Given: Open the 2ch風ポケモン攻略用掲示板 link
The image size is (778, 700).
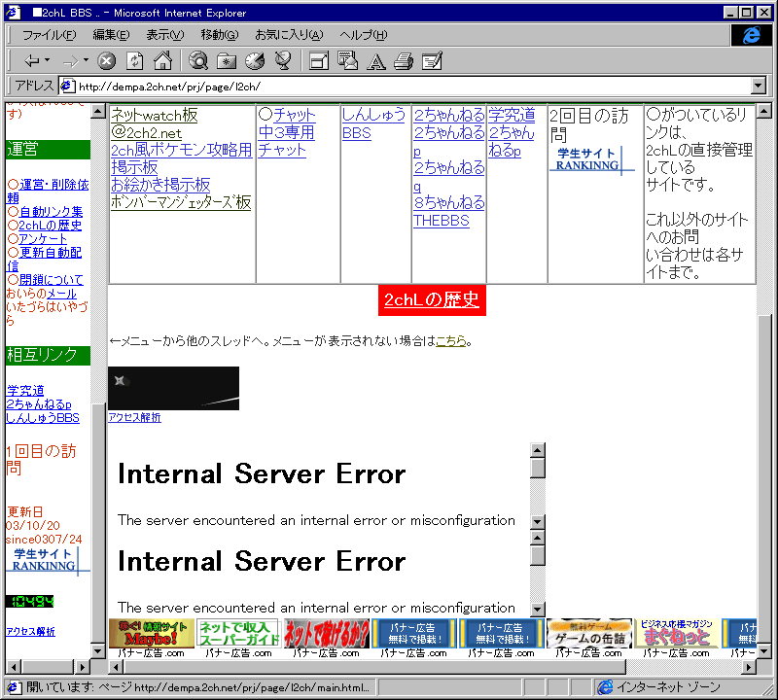Looking at the screenshot, I should pyautogui.click(x=182, y=158).
